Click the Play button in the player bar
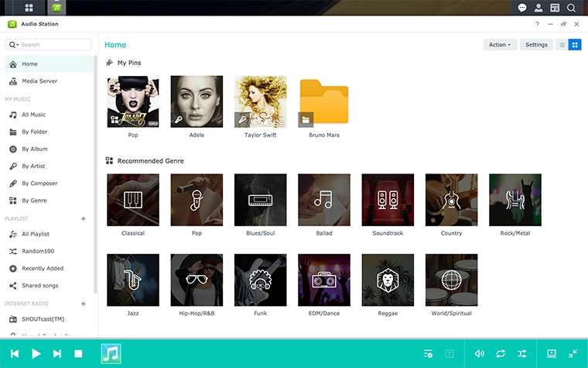The image size is (588, 368). pos(36,353)
